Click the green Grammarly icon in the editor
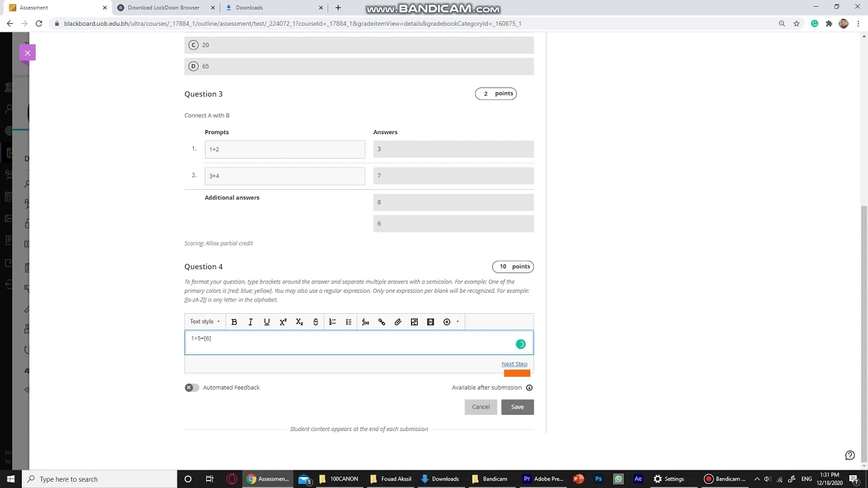Image resolution: width=868 pixels, height=488 pixels. click(x=521, y=344)
